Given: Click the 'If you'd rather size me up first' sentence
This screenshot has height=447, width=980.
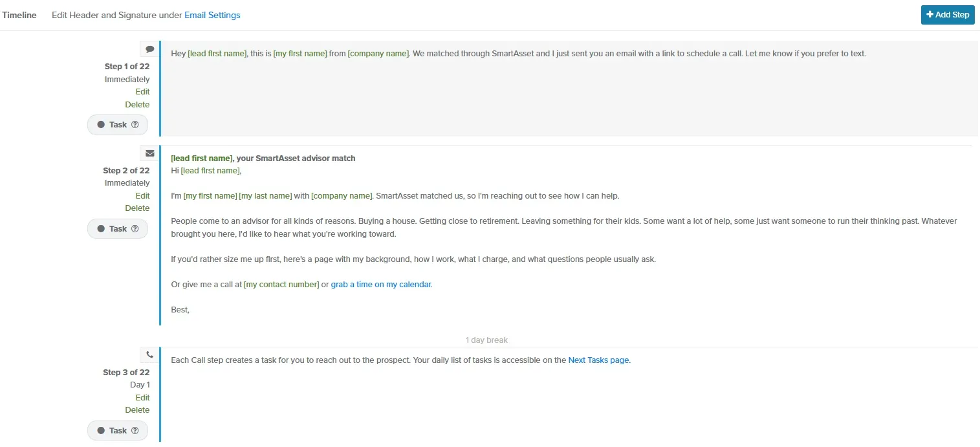Looking at the screenshot, I should 413,259.
